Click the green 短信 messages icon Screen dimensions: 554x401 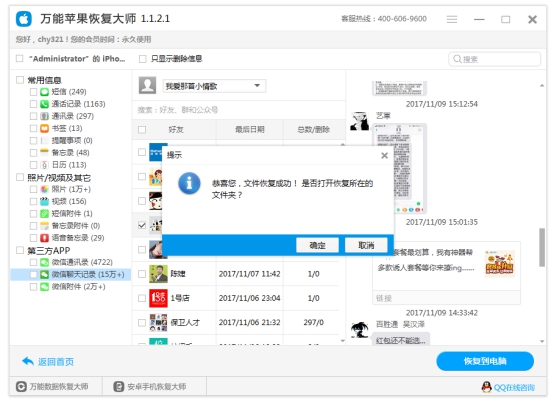(x=44, y=92)
